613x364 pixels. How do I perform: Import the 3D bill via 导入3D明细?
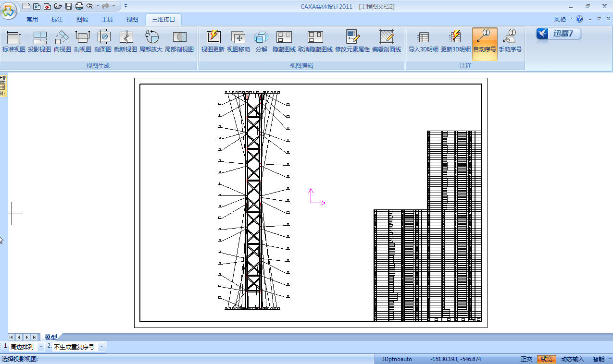pos(424,41)
